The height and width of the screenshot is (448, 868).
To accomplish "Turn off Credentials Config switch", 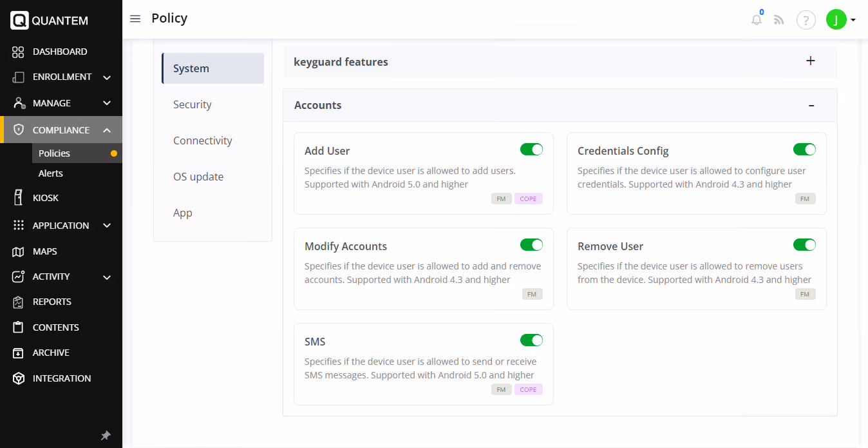I will [804, 150].
